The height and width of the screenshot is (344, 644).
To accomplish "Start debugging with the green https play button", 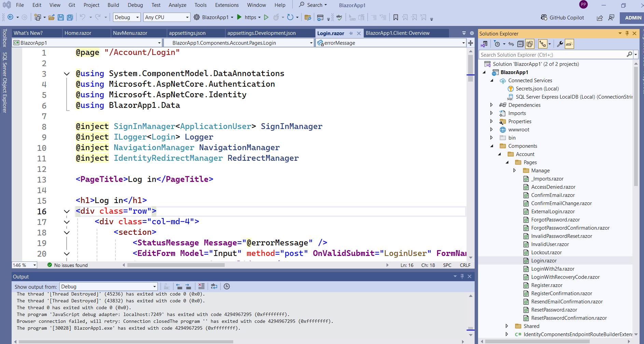I will pyautogui.click(x=239, y=17).
